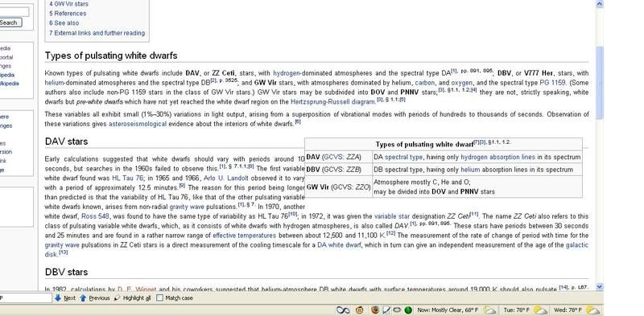Click the scrollbar up arrow
The image size is (644, 316).
599,4
